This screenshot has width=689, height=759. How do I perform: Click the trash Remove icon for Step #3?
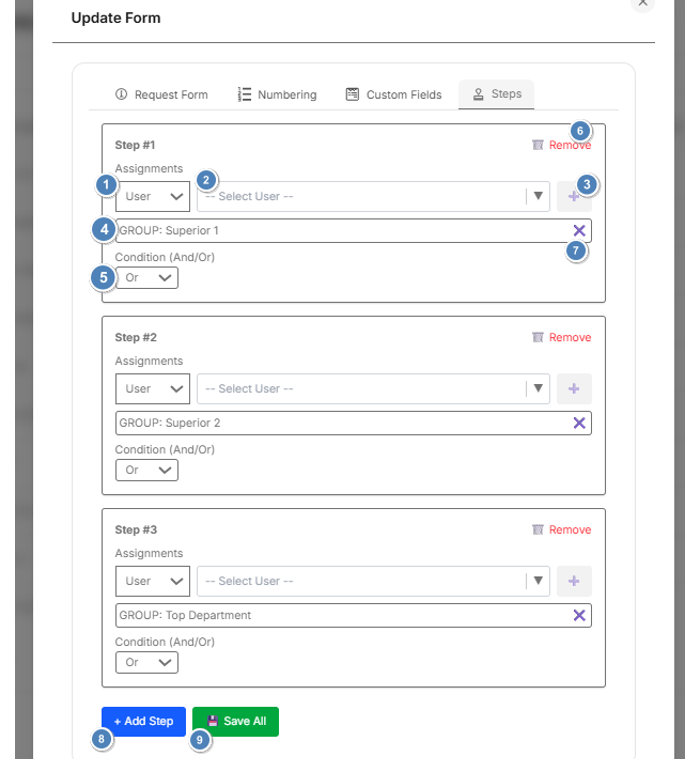[538, 530]
